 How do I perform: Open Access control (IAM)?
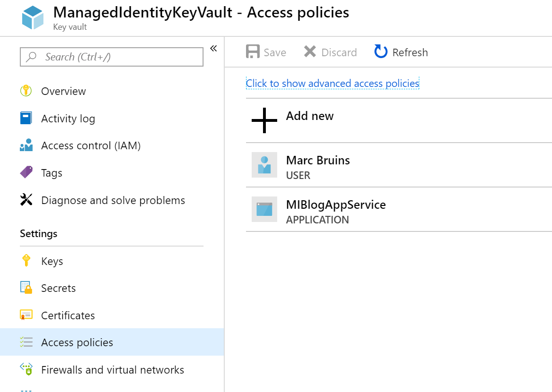pos(91,145)
